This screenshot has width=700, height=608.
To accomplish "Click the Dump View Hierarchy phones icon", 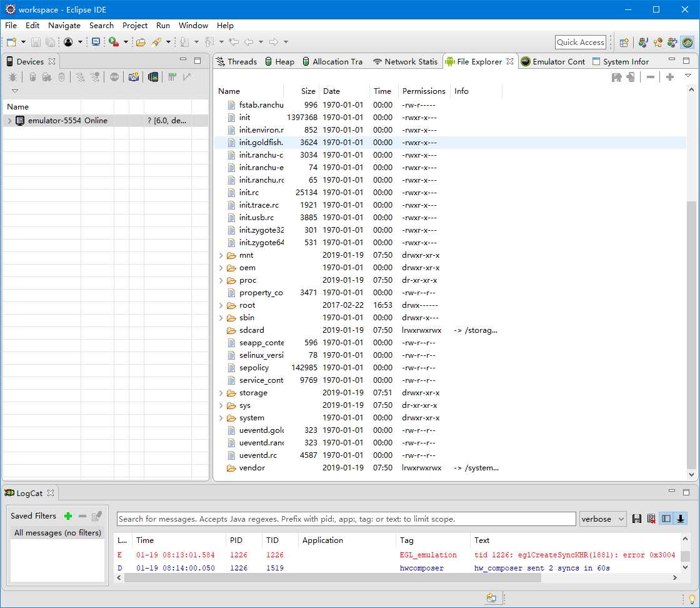I will point(153,77).
